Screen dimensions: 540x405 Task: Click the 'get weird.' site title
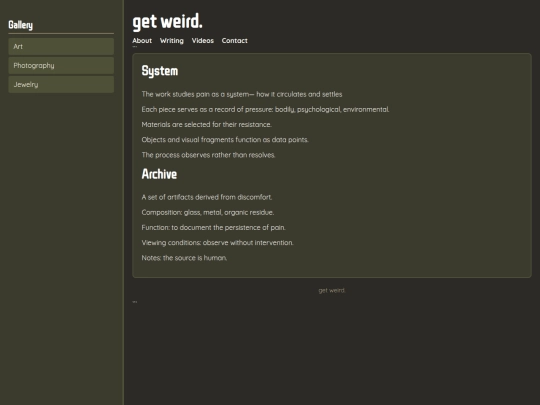click(167, 22)
